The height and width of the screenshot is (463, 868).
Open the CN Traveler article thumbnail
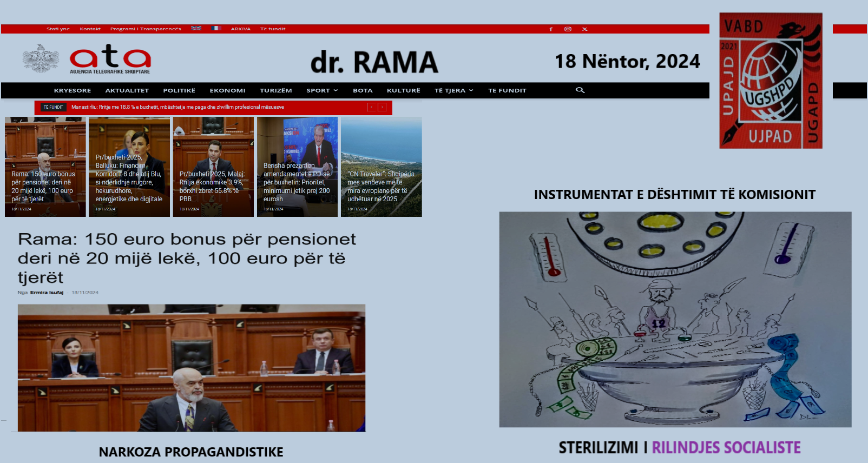point(381,167)
